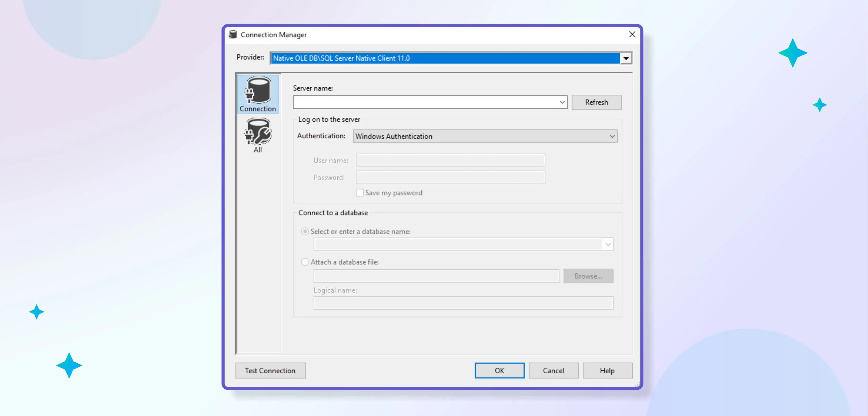Select the Select or enter database name radio button

[305, 231]
